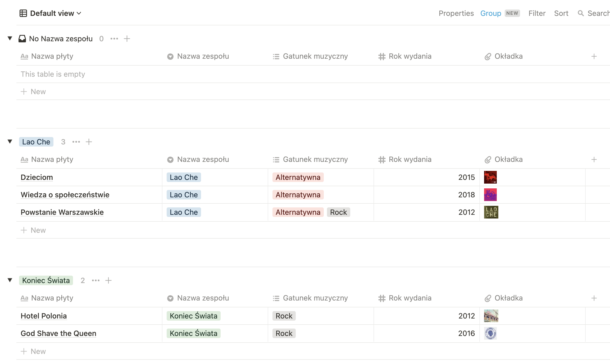This screenshot has height=364, width=610.
Task: Click plus icon next to Lao Che group count
Action: tap(89, 142)
